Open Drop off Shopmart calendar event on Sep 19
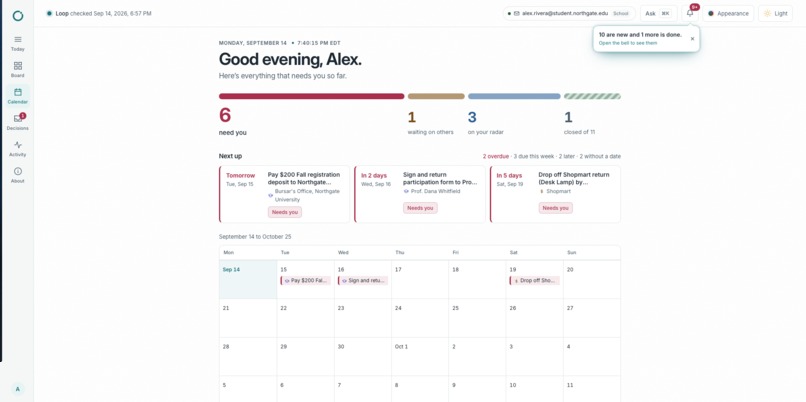This screenshot has height=402, width=806. click(535, 281)
